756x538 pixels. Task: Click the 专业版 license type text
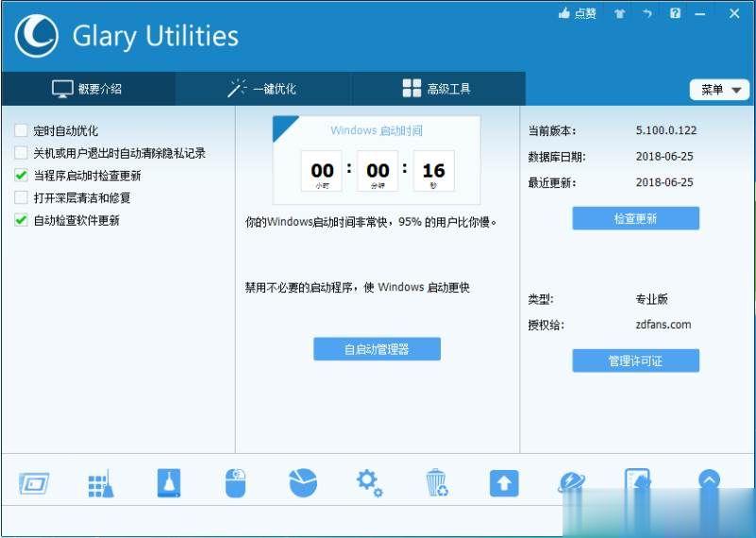pyautogui.click(x=651, y=299)
